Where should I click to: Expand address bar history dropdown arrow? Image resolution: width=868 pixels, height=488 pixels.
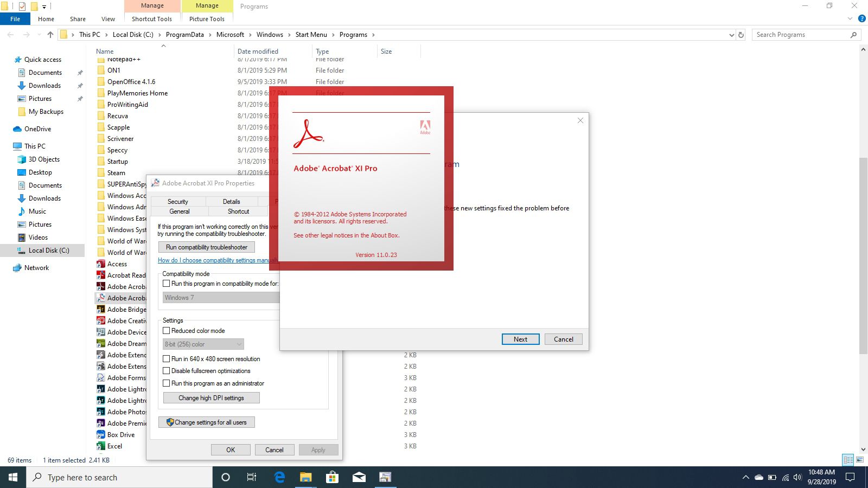[731, 35]
